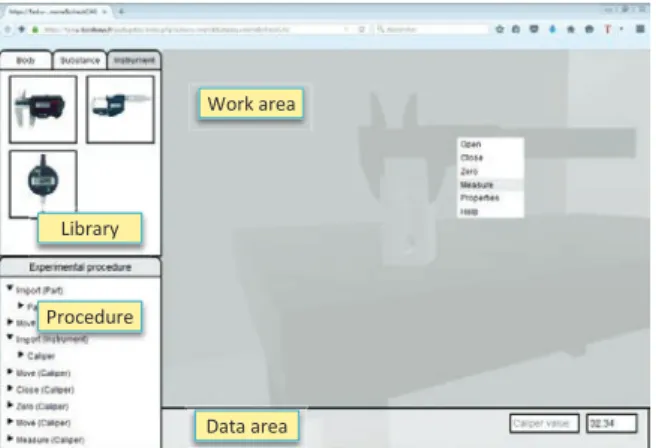The width and height of the screenshot is (656, 448).
Task: Click the 'Zero (Caliper)' label text
Action: click(42, 407)
